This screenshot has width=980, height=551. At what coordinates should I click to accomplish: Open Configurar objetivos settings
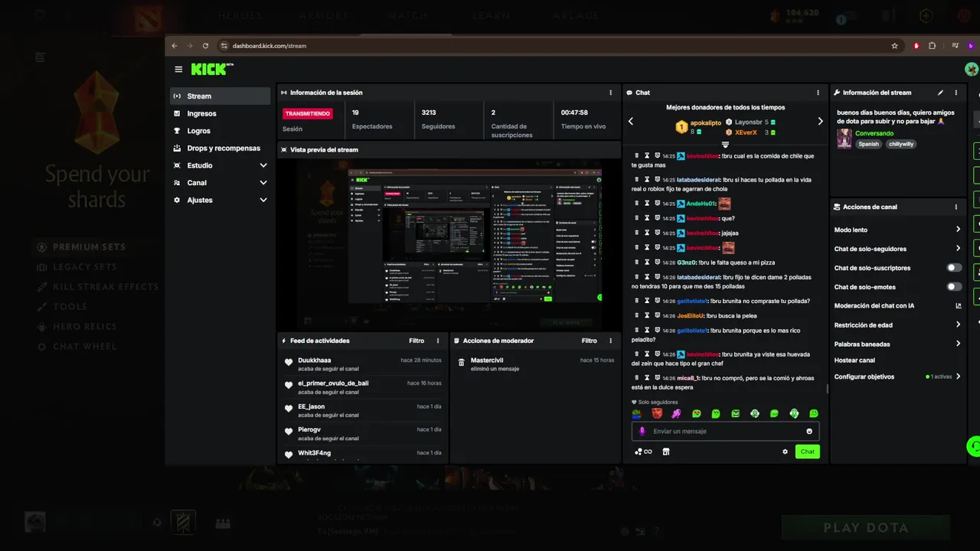(897, 377)
